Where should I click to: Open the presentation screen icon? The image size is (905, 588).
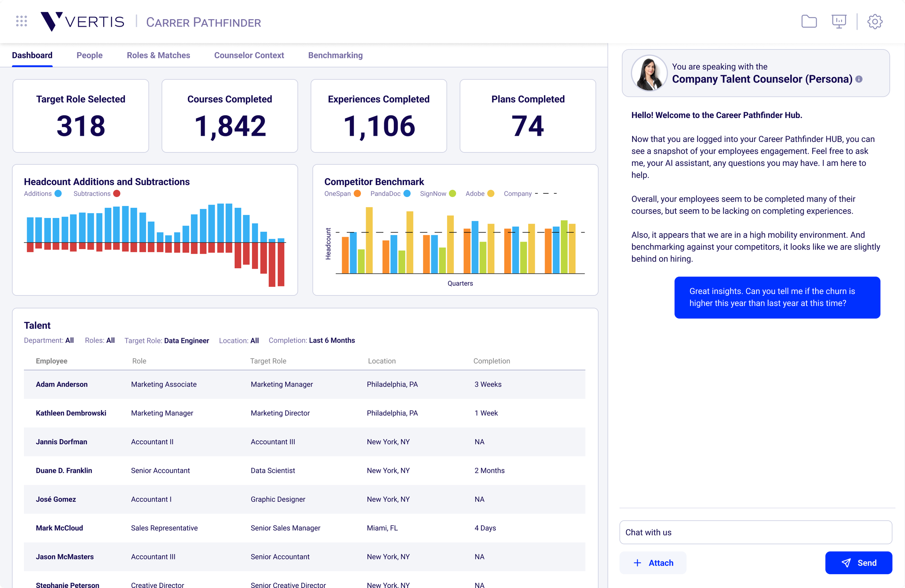(838, 21)
